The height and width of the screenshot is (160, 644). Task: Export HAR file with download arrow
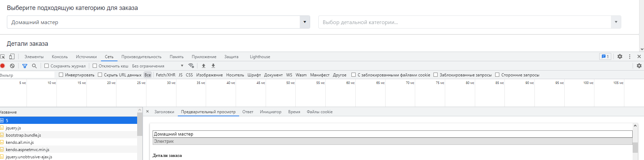tap(213, 66)
